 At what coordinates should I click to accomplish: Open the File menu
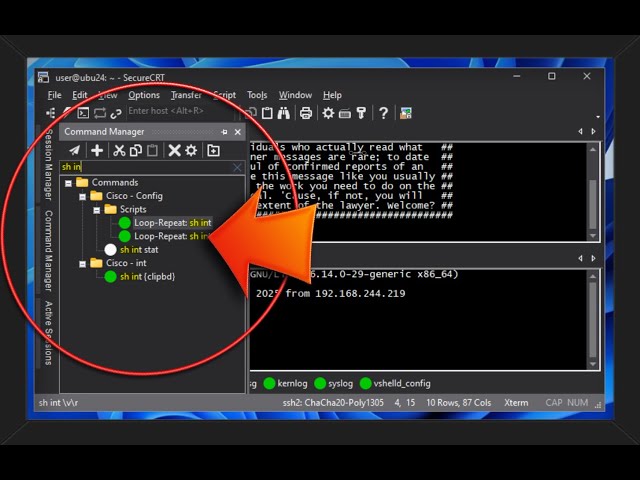tap(54, 95)
